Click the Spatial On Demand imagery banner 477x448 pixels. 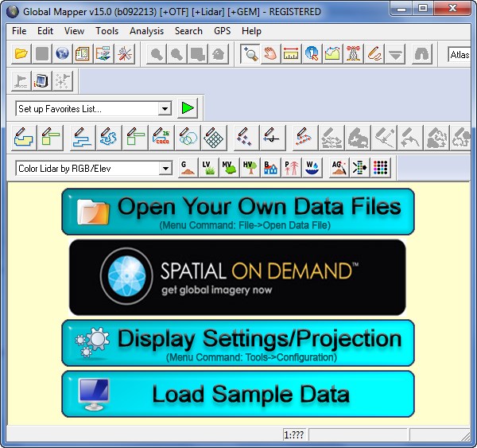238,277
